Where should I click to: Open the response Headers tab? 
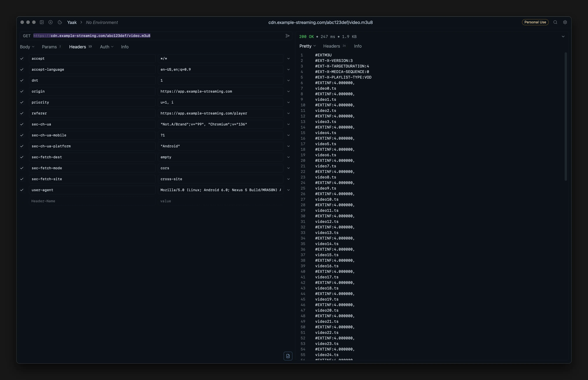coord(332,46)
